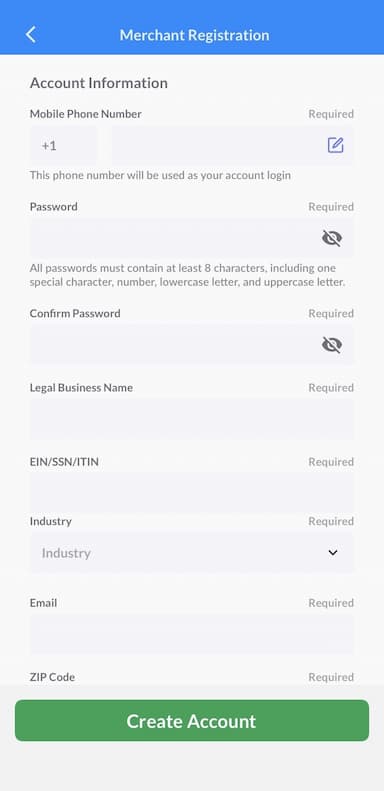Tap the Merchant Registration title
Viewport: 384px width, 791px height.
point(194,35)
